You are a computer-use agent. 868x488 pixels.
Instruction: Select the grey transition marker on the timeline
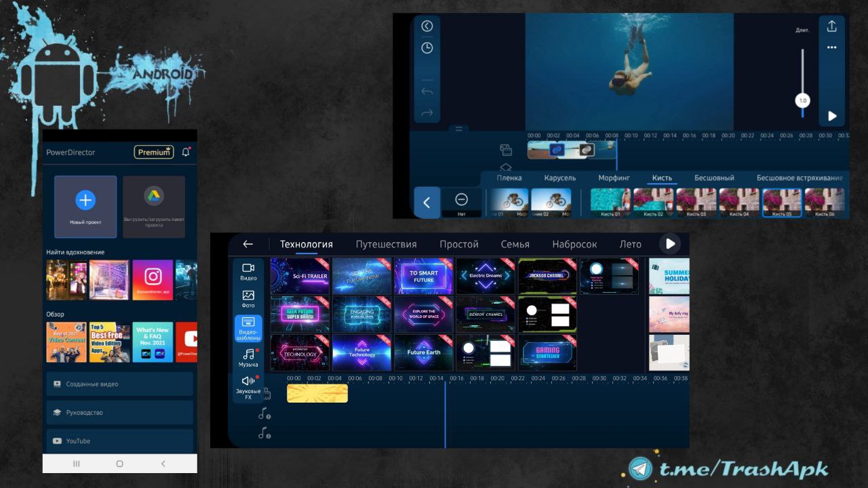pyautogui.click(x=587, y=150)
